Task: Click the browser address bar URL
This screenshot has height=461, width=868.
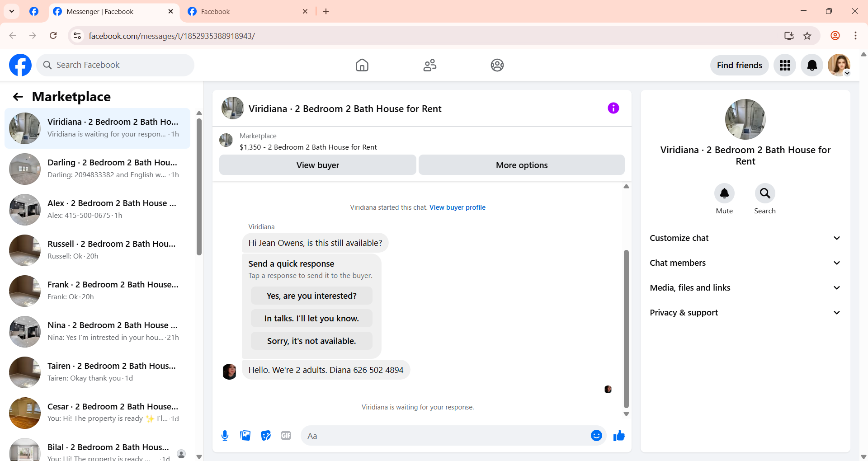Action: [x=172, y=36]
